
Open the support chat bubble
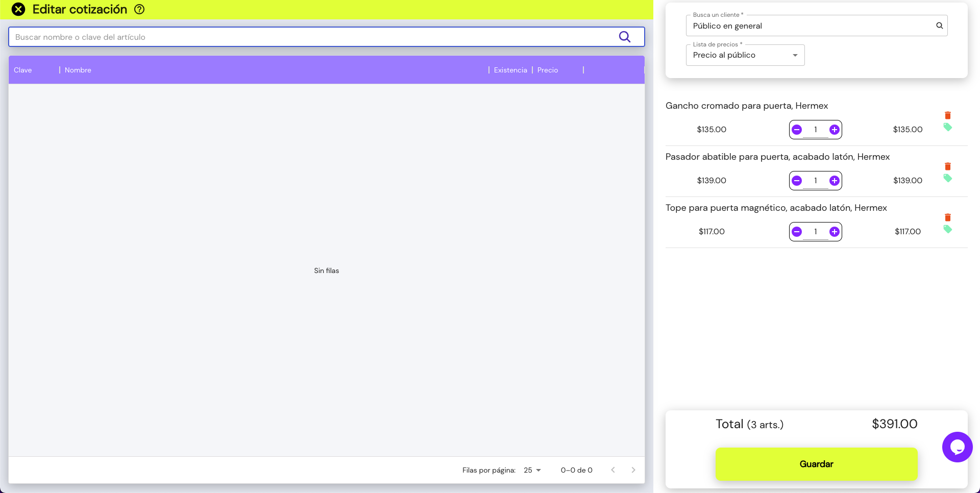(x=957, y=447)
